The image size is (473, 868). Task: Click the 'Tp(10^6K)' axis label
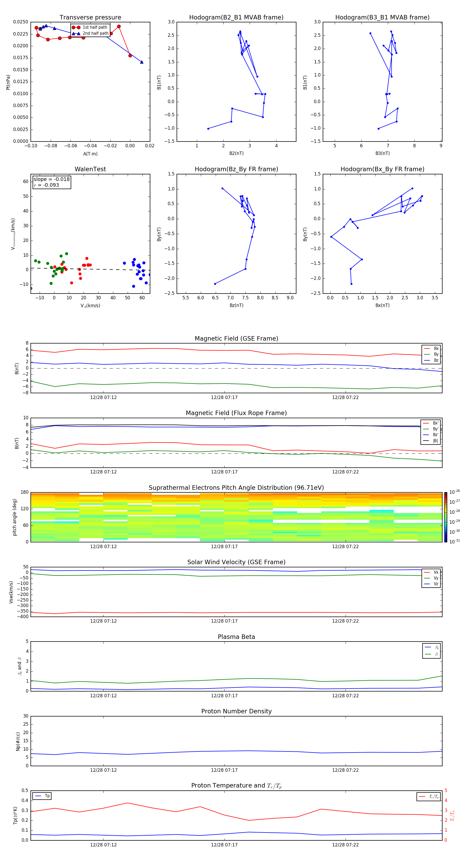pos(15,815)
